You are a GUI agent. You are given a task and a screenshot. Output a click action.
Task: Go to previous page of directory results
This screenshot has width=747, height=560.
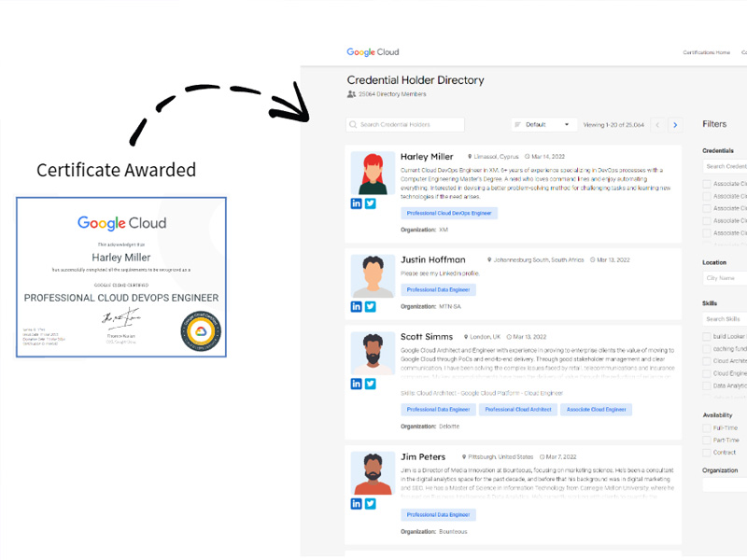(658, 125)
